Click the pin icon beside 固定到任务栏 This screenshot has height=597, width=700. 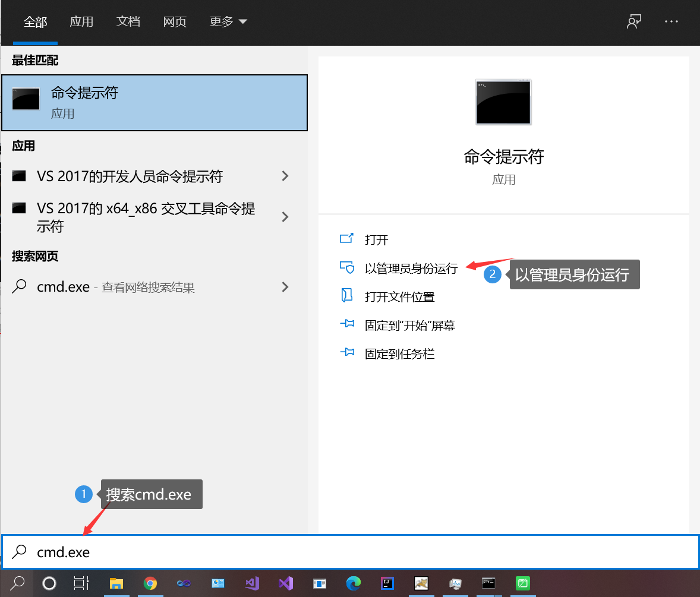point(346,353)
